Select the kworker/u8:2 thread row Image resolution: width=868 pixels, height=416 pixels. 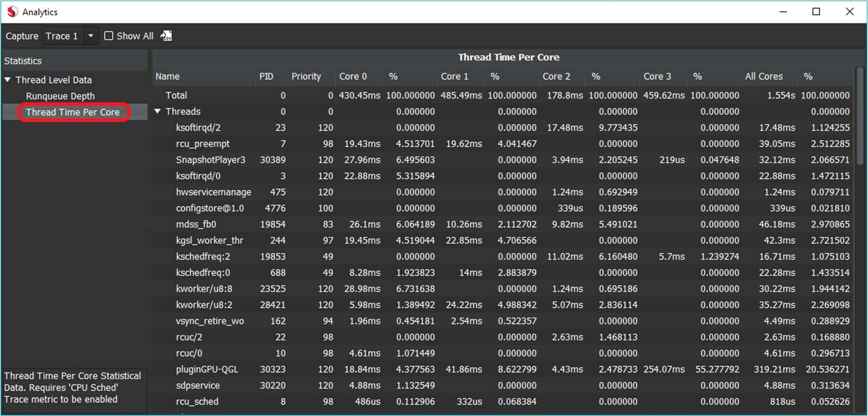pyautogui.click(x=502, y=305)
